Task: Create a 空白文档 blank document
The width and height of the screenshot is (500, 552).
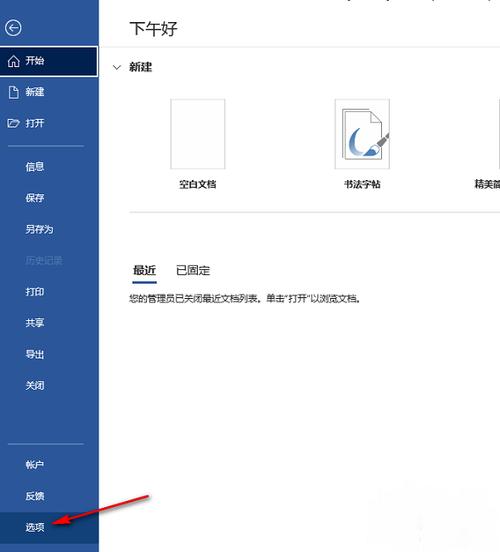Action: tap(198, 134)
